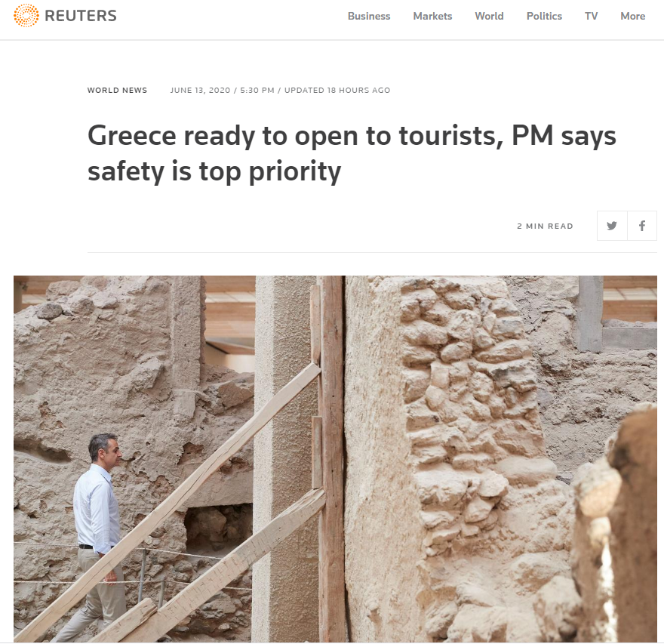Viewport: 664px width, 644px height.
Task: Expand the More menu
Action: tap(632, 16)
